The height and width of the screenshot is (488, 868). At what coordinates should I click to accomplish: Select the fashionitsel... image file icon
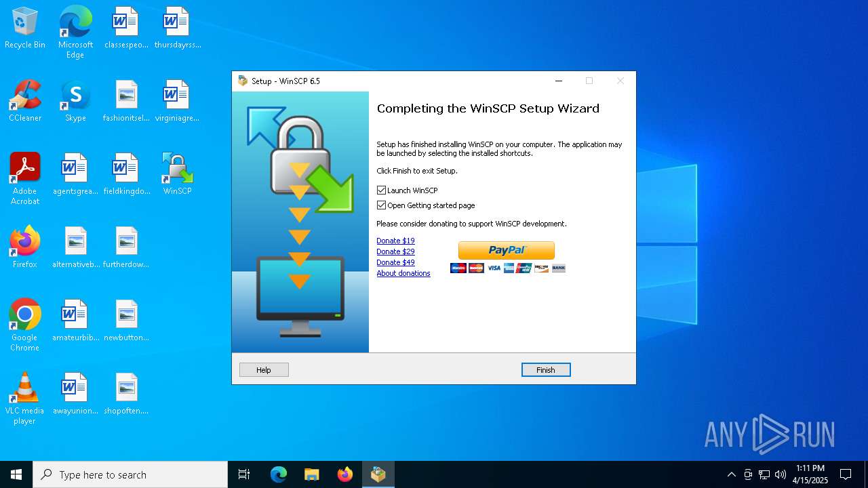pyautogui.click(x=126, y=102)
